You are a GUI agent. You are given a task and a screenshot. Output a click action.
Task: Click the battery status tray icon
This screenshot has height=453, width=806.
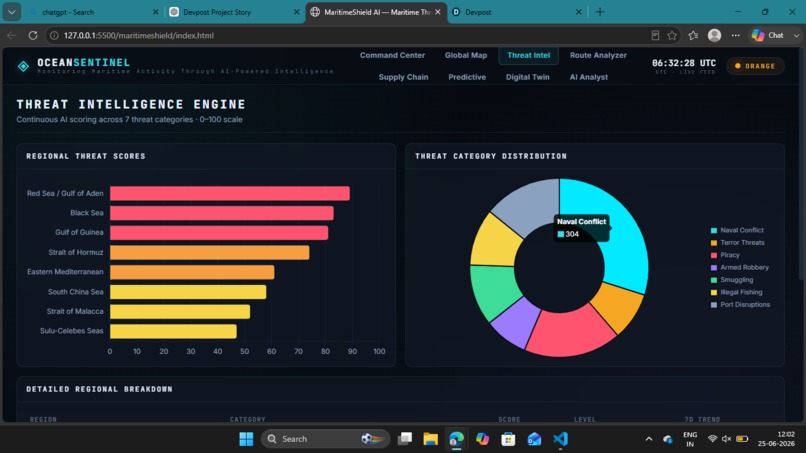[742, 439]
